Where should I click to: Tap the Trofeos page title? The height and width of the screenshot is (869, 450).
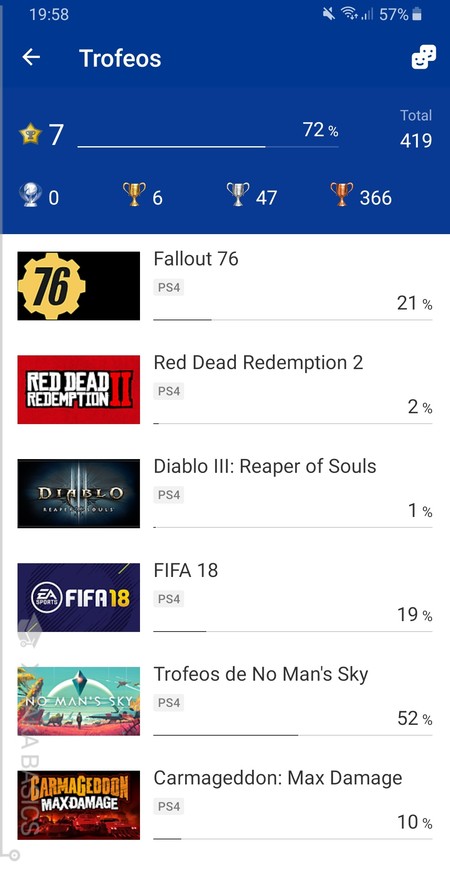coord(120,58)
